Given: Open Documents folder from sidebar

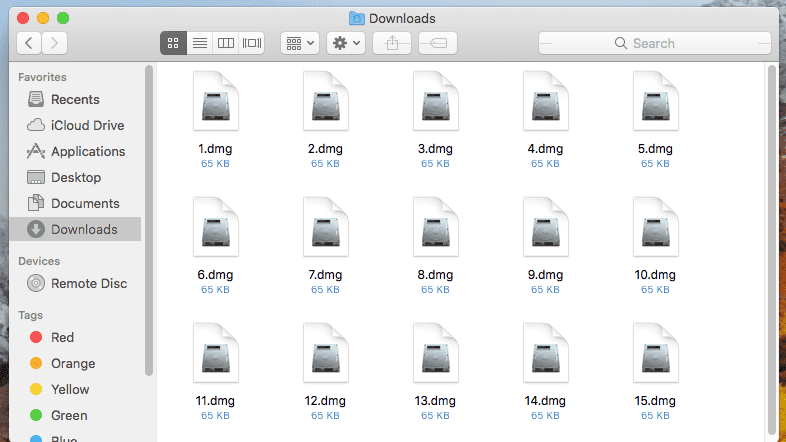Looking at the screenshot, I should [x=85, y=203].
